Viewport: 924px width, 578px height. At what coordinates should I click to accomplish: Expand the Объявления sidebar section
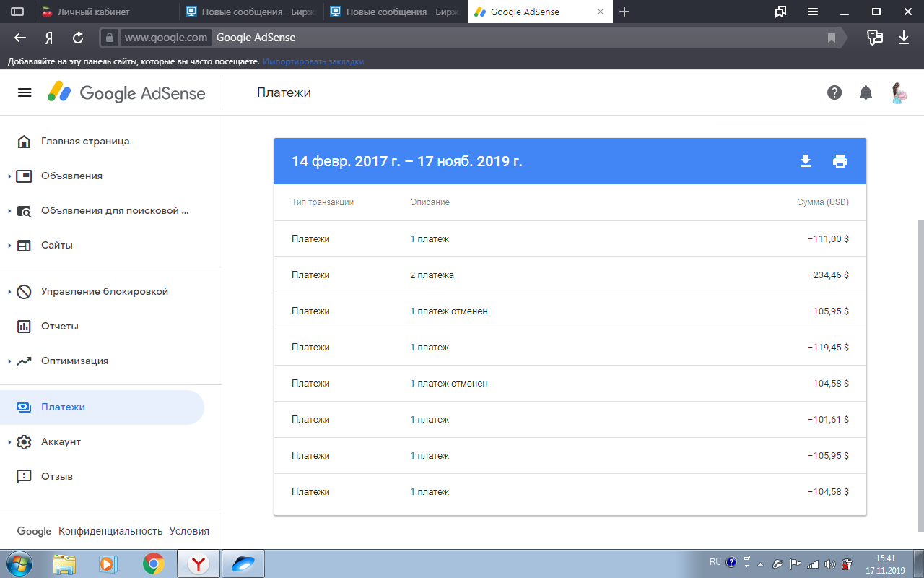[x=9, y=176]
